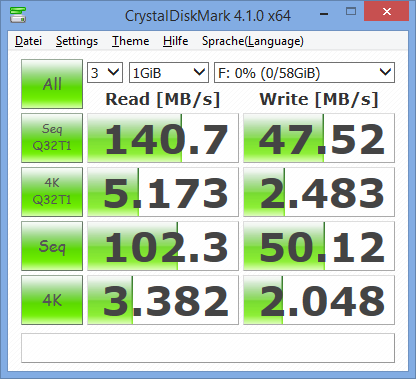Run the Seq benchmark button
Screen dimensions: 416x379
pyautogui.click(x=52, y=246)
